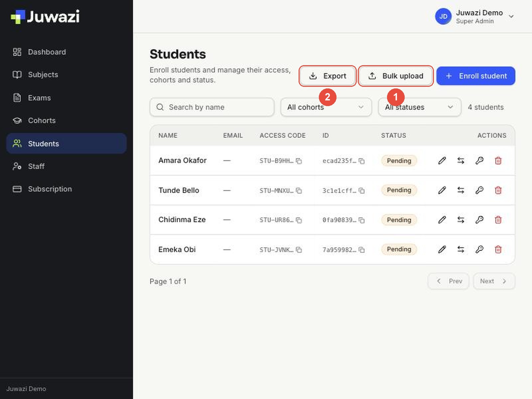This screenshot has width=532, height=399.
Task: Open Subscription in sidebar
Action: click(66, 189)
